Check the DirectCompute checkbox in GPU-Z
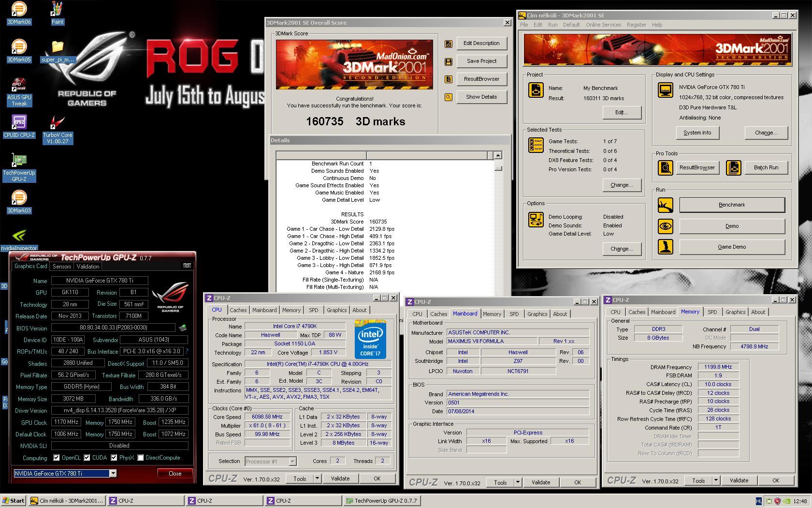 click(141, 458)
